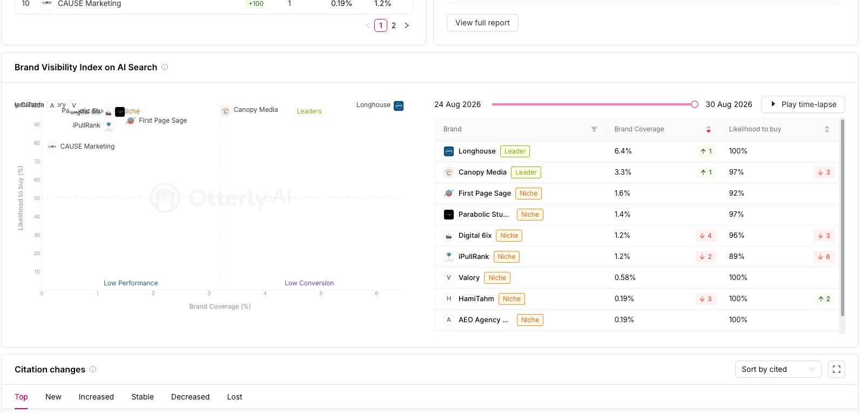Click the Canopy Media marker on the chart

pyautogui.click(x=226, y=111)
